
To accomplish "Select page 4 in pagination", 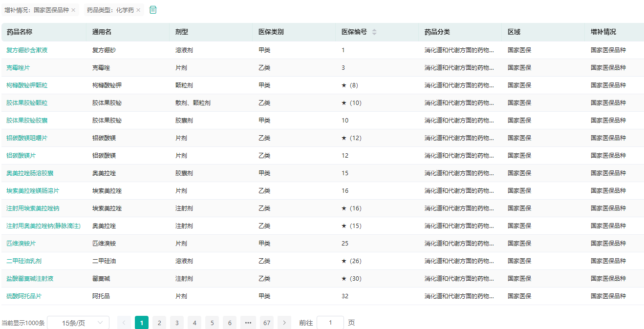I will [x=194, y=323].
